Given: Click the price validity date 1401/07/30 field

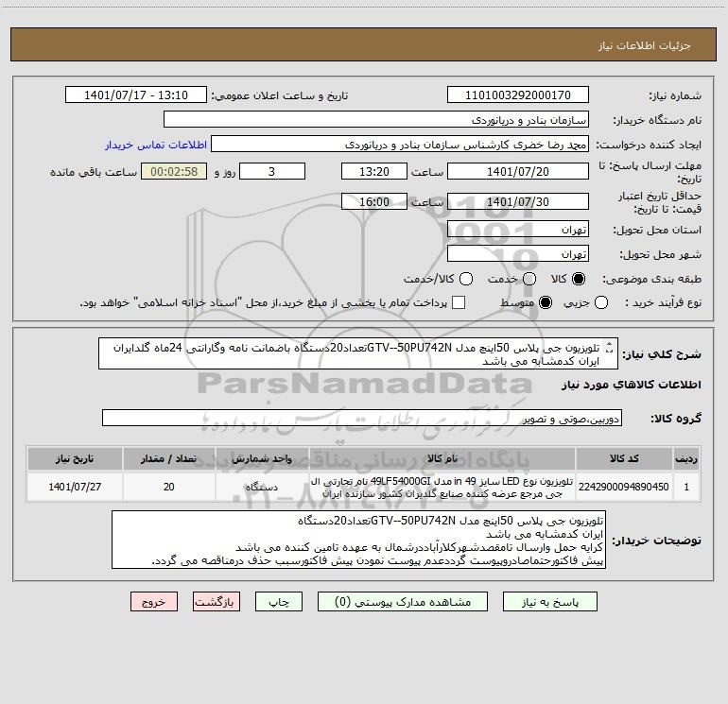Looking at the screenshot, I should coord(518,201).
